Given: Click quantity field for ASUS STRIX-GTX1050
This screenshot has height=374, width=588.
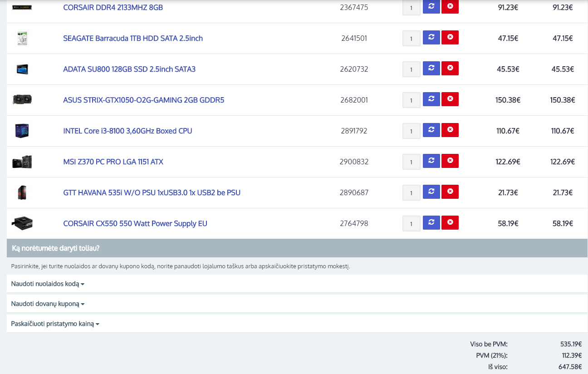Looking at the screenshot, I should 412,100.
